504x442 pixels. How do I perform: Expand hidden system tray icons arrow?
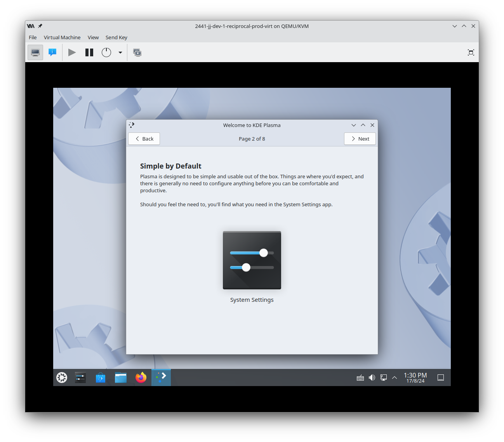[x=395, y=378]
